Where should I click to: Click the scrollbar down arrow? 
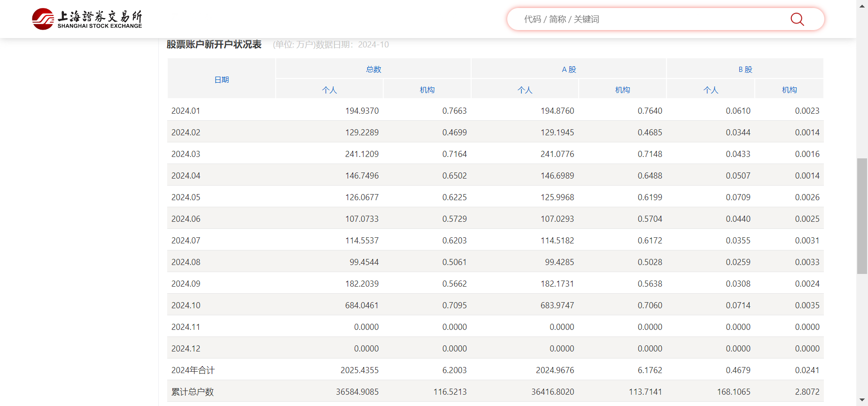click(x=862, y=400)
